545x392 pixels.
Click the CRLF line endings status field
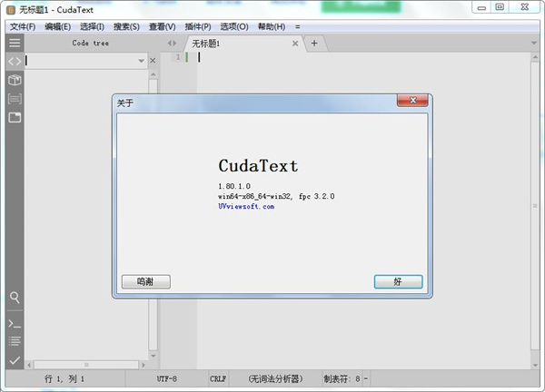(218, 378)
